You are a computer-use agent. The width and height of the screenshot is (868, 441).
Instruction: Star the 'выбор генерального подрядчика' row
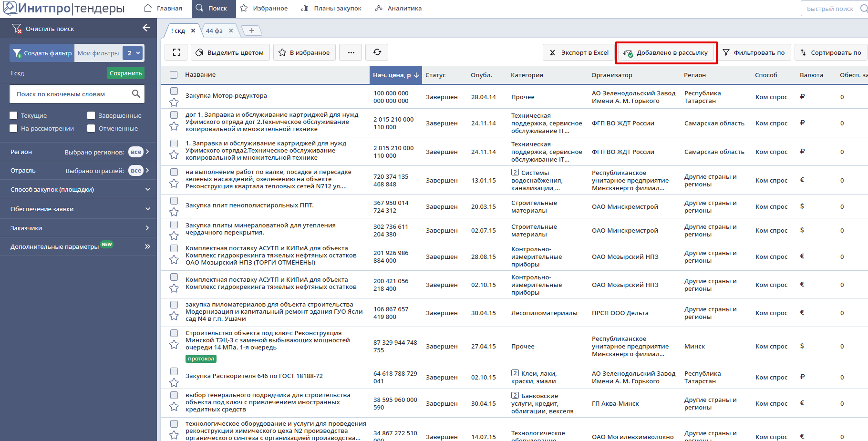[174, 406]
